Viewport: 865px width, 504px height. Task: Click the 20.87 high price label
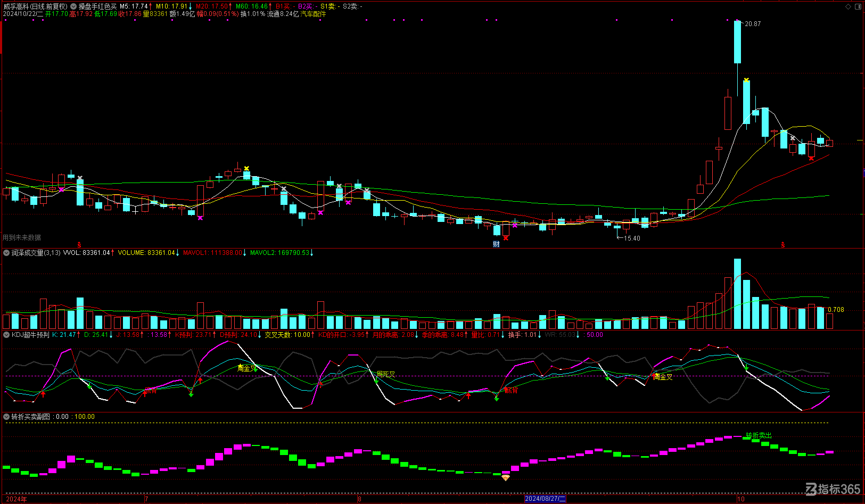tap(753, 24)
